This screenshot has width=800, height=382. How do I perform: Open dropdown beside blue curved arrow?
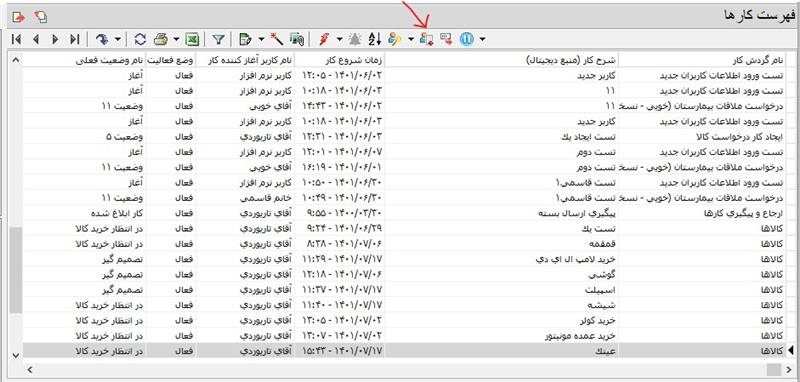pyautogui.click(x=118, y=39)
